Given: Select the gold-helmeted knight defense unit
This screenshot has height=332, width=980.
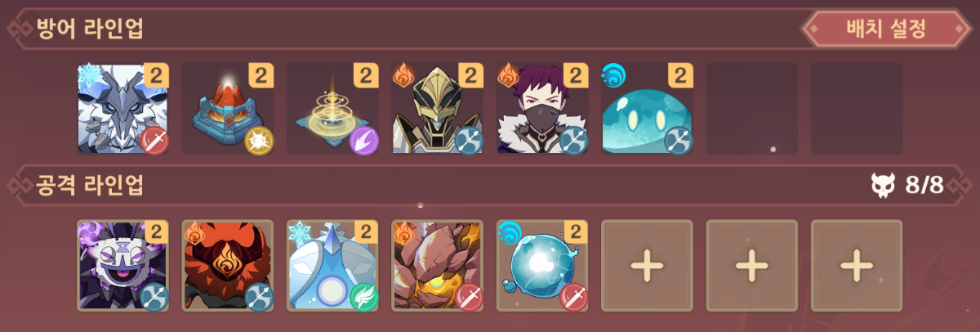Looking at the screenshot, I should pos(437,109).
